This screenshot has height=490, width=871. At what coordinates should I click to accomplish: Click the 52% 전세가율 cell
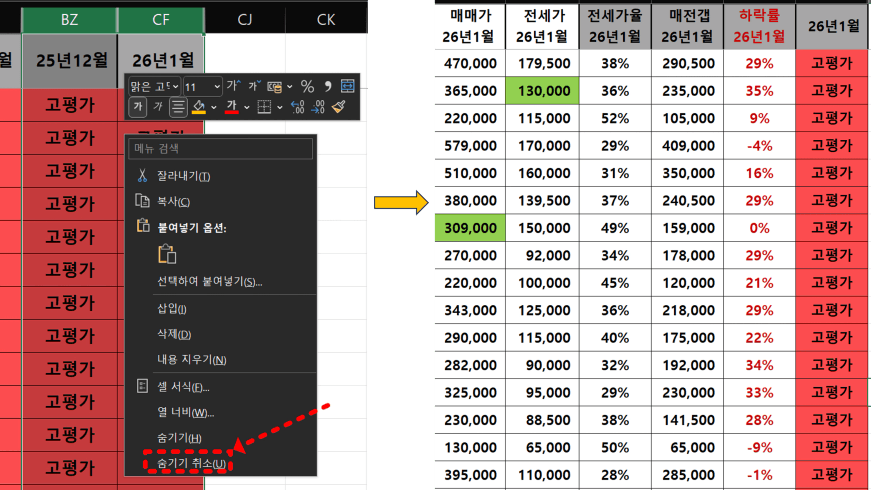point(615,118)
